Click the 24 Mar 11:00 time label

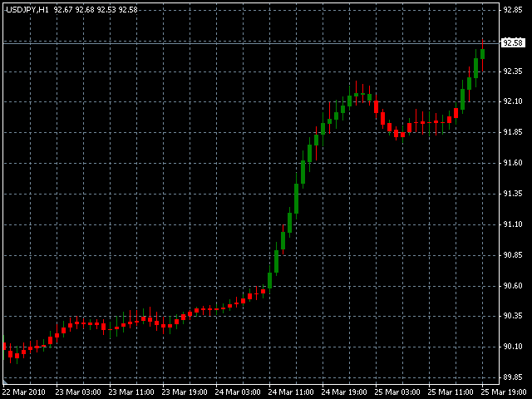[291, 392]
